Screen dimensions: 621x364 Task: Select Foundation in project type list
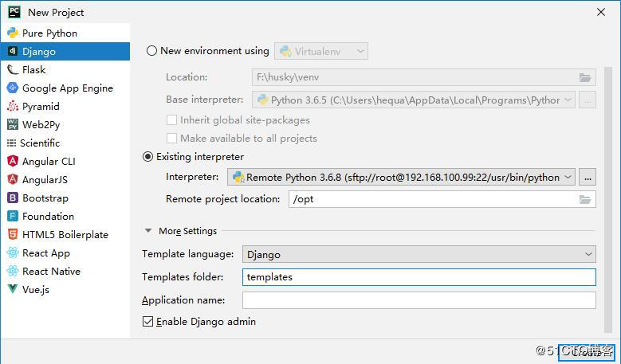pyautogui.click(x=65, y=216)
